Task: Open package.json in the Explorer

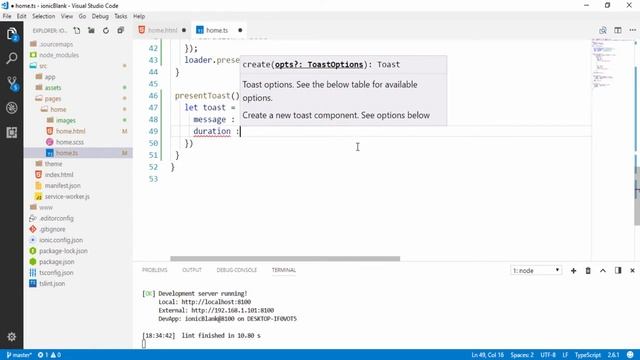Action: point(56,262)
